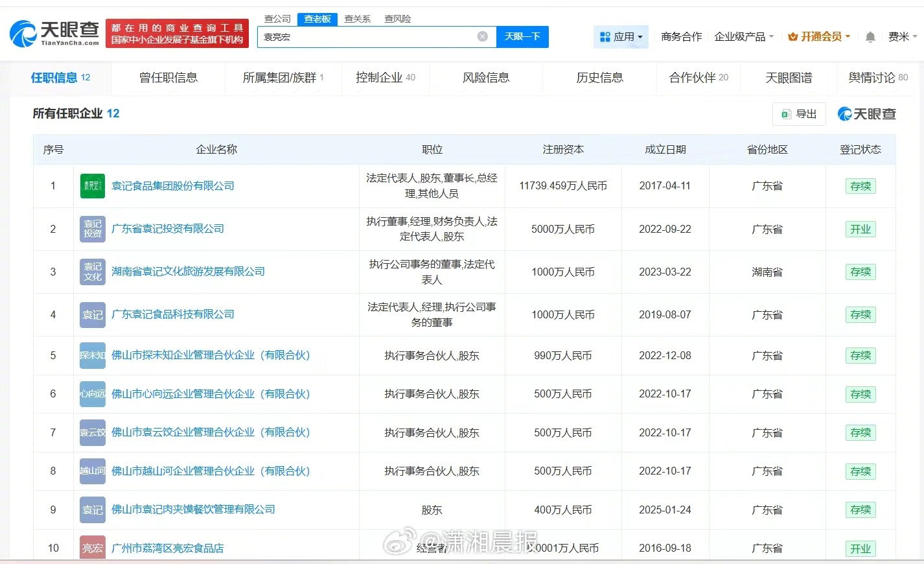Export the table with 导出 button
The width and height of the screenshot is (924, 564).
pos(799,114)
